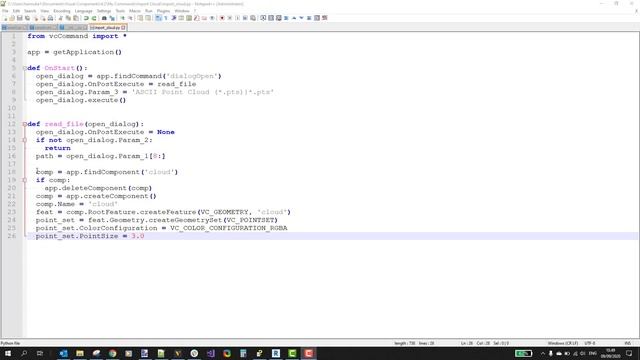Open the Settings menu

tap(104, 11)
